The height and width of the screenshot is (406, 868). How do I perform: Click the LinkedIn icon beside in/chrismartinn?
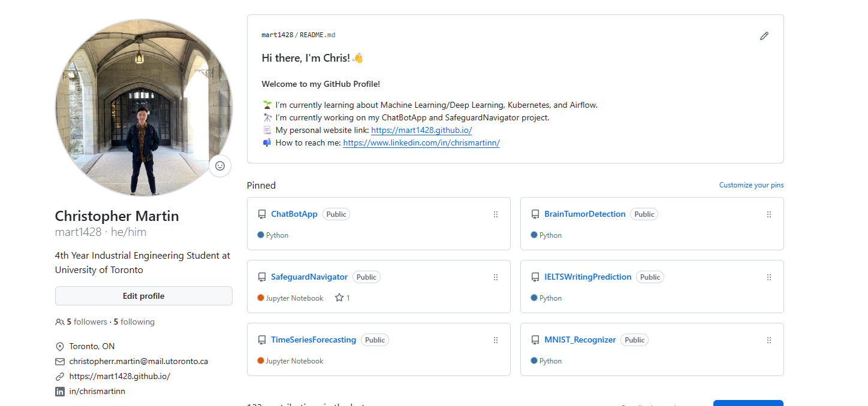60,392
